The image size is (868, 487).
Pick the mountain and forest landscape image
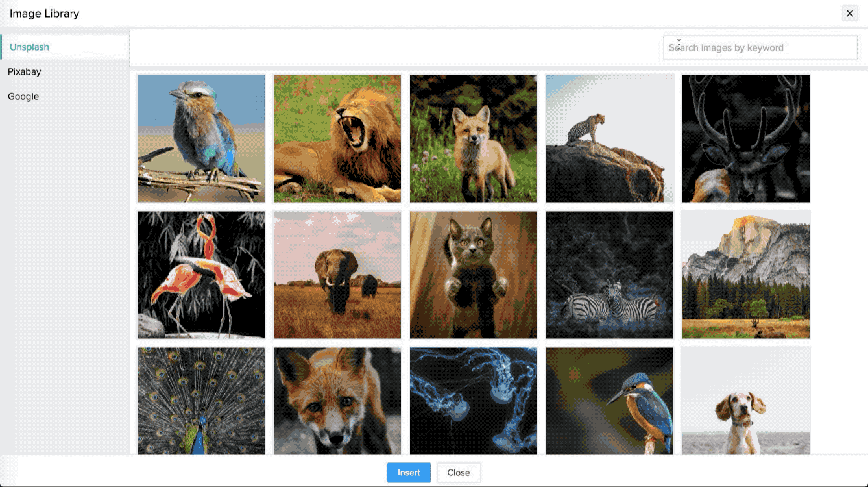pyautogui.click(x=746, y=275)
